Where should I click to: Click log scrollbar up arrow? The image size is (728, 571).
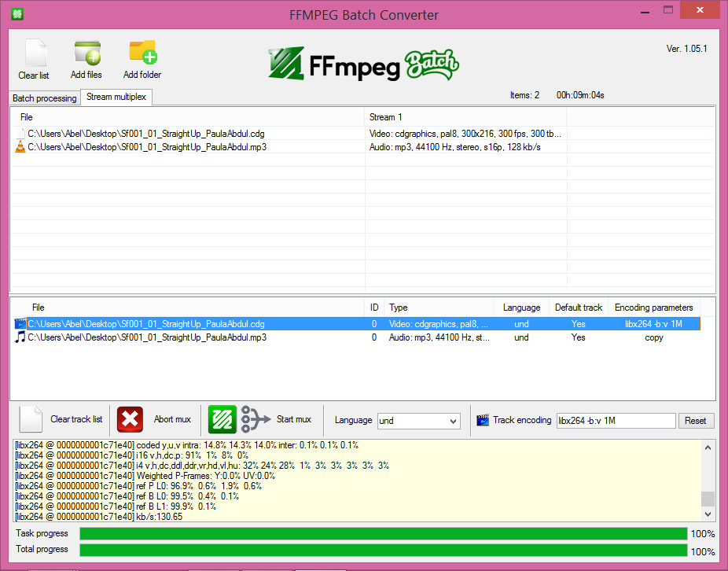click(x=708, y=448)
